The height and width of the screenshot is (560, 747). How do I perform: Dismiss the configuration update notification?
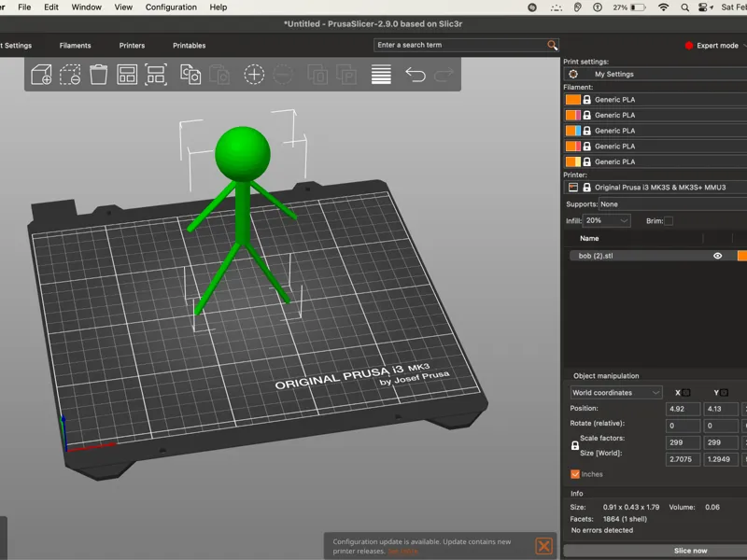pos(543,546)
